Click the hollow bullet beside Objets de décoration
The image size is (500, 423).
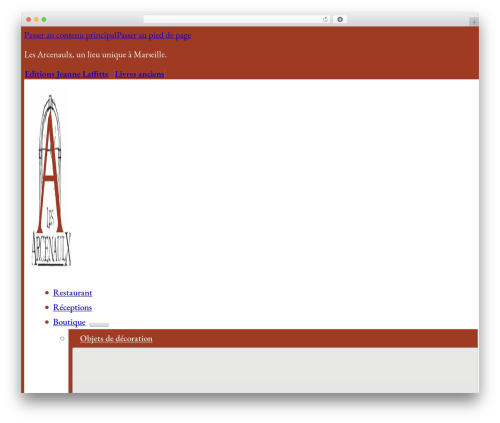62,339
